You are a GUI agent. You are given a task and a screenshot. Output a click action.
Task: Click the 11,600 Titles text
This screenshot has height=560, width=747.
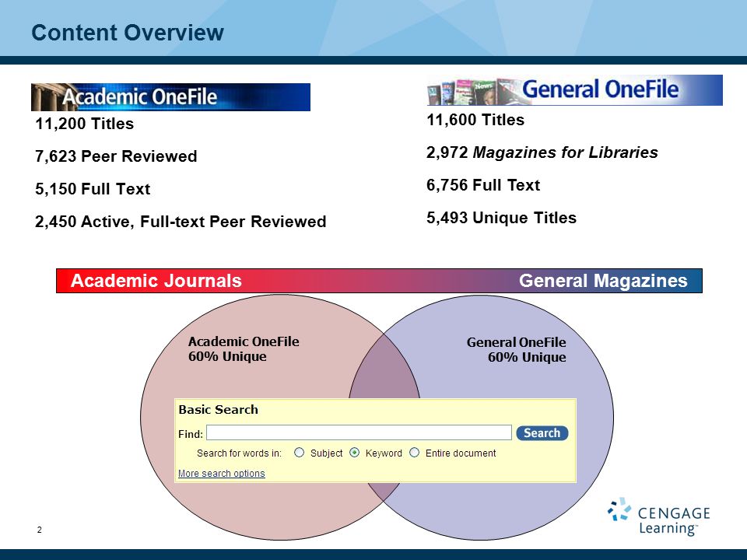coord(475,120)
